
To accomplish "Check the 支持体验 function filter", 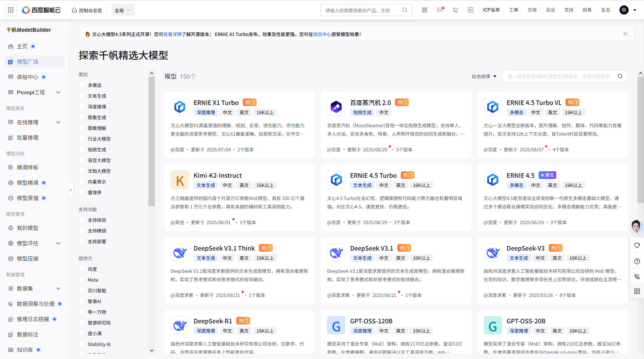I will click(82, 220).
